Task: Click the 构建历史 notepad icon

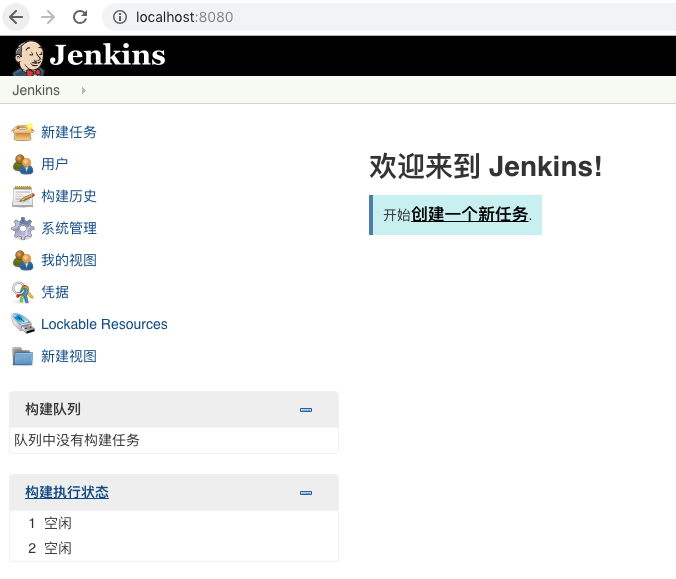Action: 23,196
